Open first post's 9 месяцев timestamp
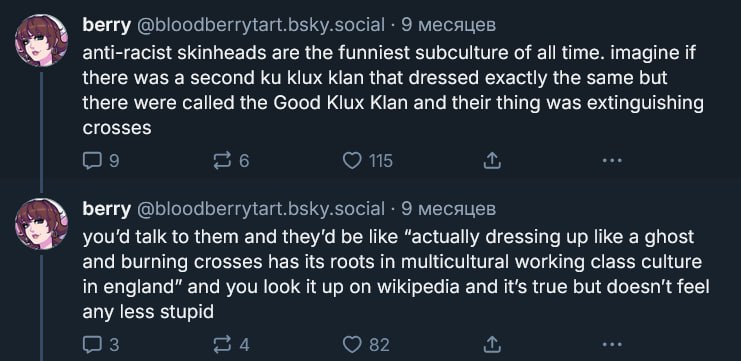Screen dimensions: 741x361 point(448,25)
